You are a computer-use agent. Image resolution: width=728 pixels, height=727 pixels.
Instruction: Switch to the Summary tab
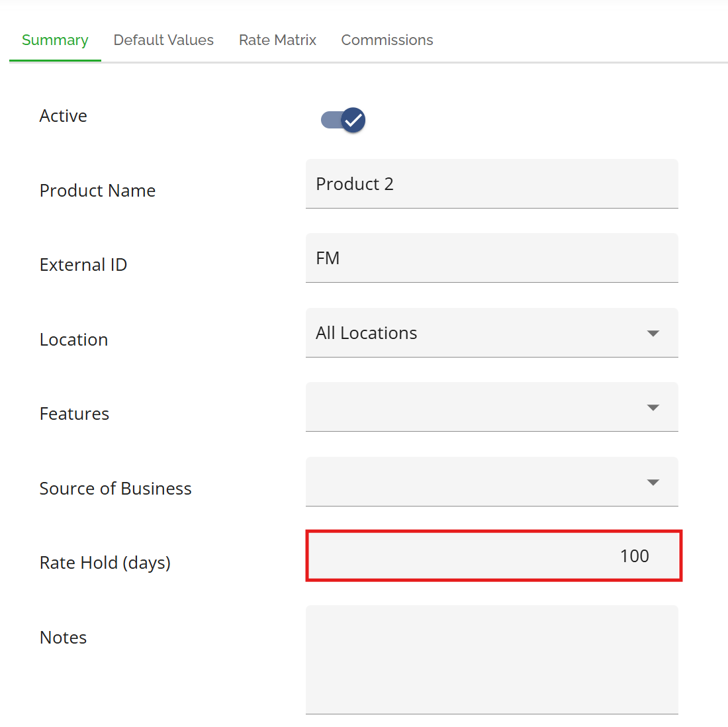55,40
